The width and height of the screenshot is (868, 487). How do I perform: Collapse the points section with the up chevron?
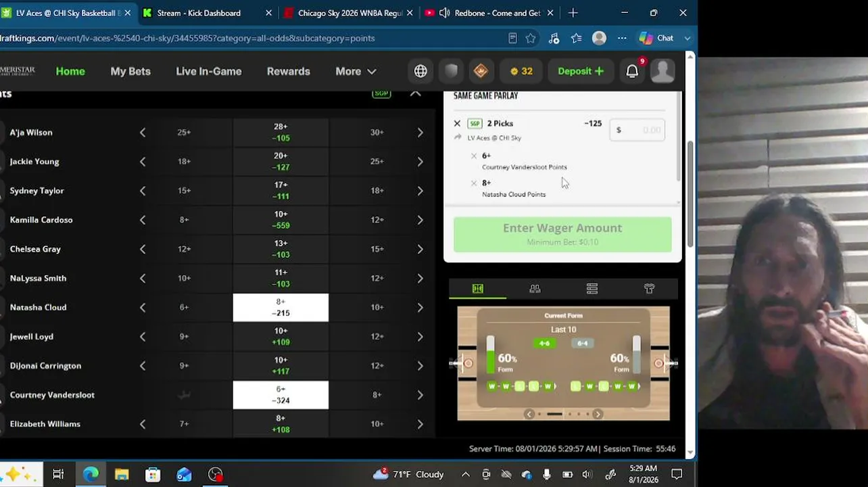[416, 93]
